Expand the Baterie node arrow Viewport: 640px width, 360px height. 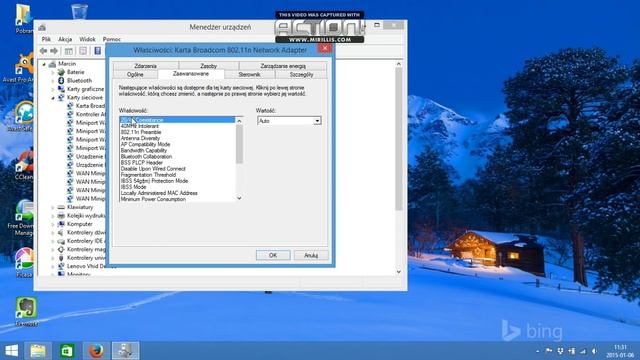(53, 72)
